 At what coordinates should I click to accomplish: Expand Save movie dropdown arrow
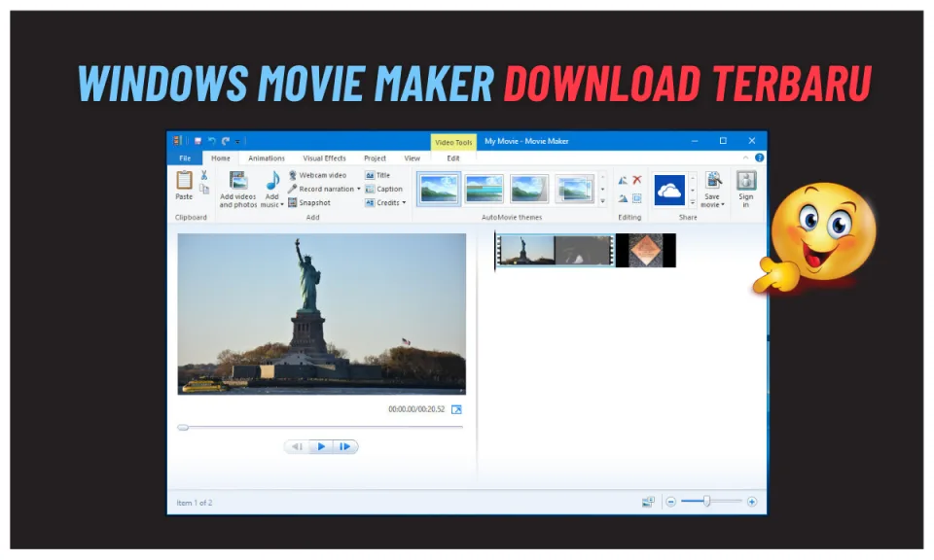[723, 205]
